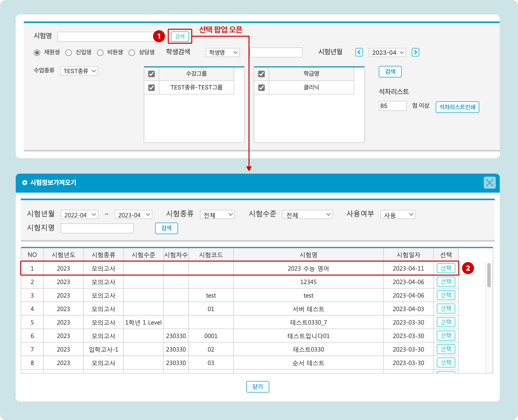
Task: Click the exam list vertical scrollbar
Action: [x=489, y=275]
